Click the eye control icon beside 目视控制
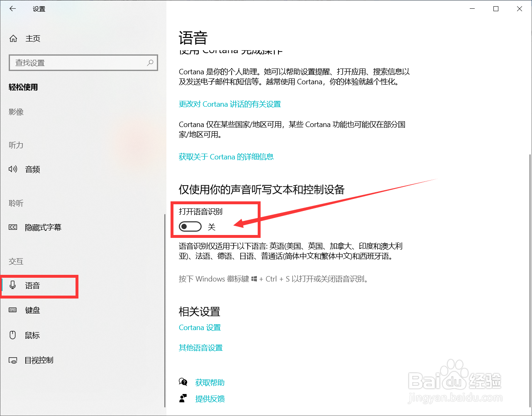 (13, 360)
